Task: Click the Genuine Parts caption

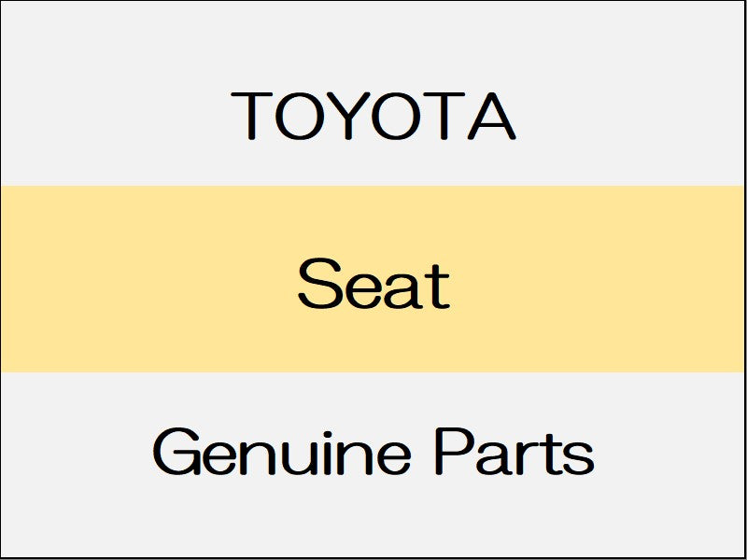Action: [x=373, y=455]
